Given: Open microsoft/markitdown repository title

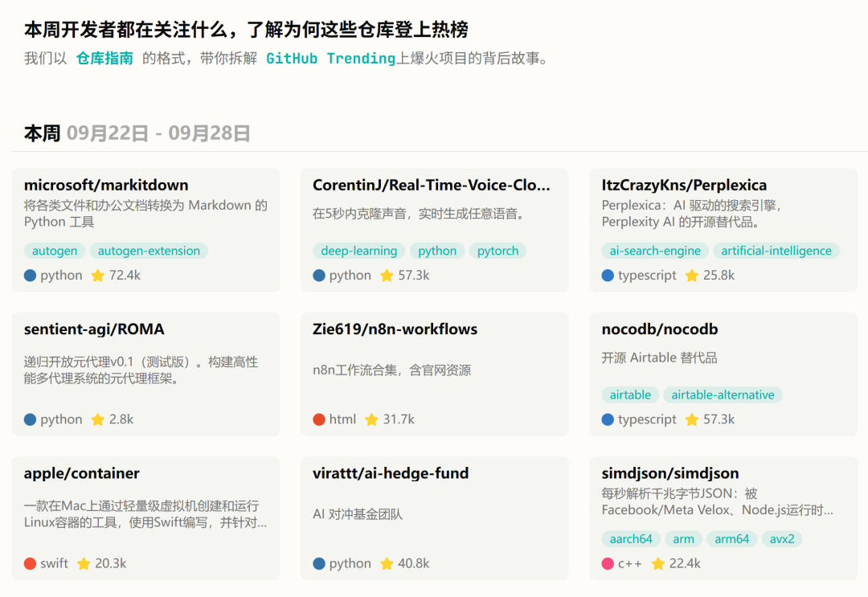Looking at the screenshot, I should (106, 185).
